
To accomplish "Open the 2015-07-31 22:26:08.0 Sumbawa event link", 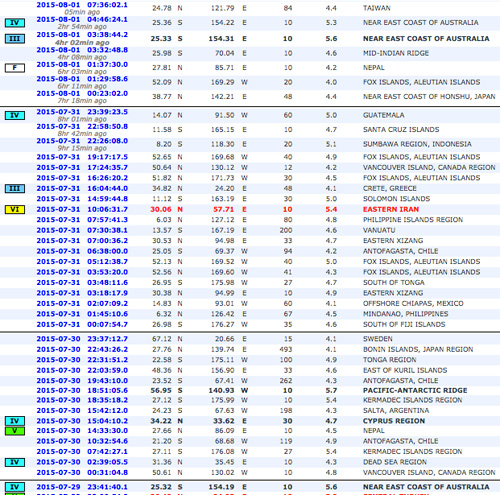I will pyautogui.click(x=82, y=141).
